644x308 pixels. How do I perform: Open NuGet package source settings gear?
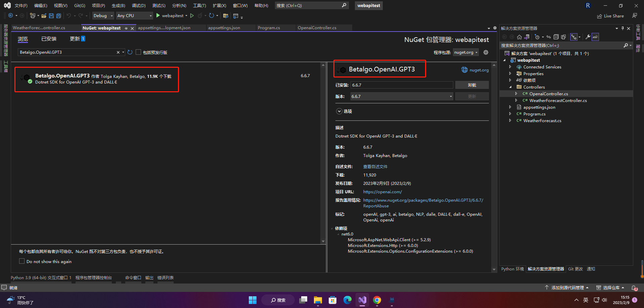(486, 52)
